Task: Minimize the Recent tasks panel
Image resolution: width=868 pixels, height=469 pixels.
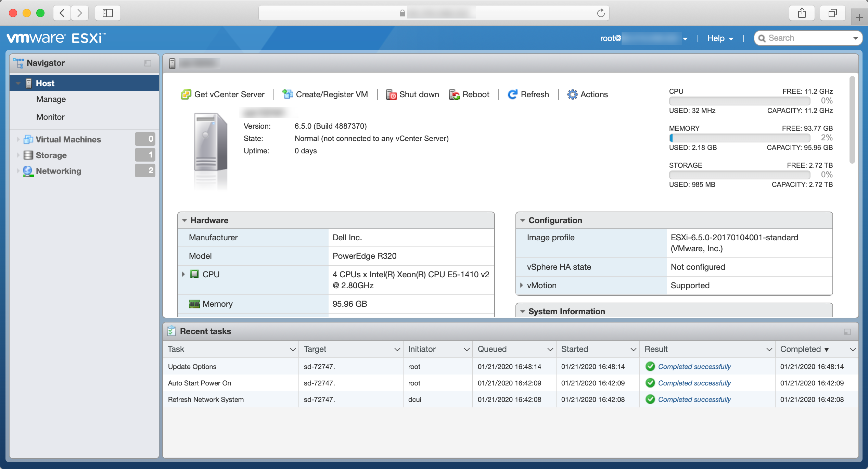Action: [x=847, y=332]
